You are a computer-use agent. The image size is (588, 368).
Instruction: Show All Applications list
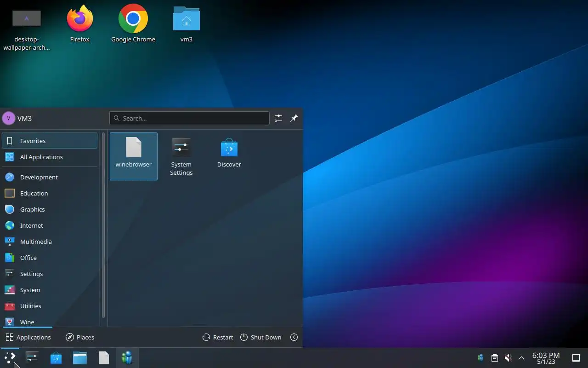(x=50, y=157)
